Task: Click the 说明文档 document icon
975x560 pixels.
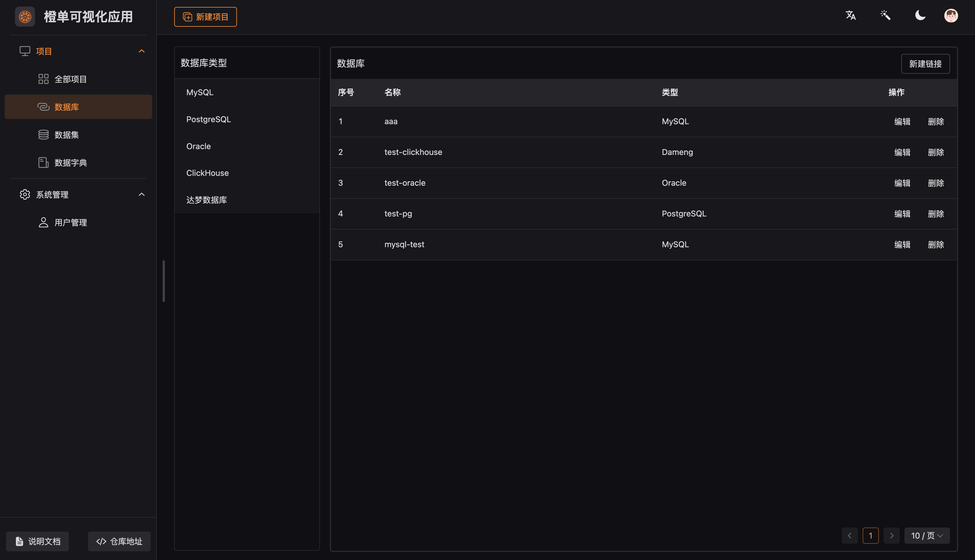Action: pos(19,541)
